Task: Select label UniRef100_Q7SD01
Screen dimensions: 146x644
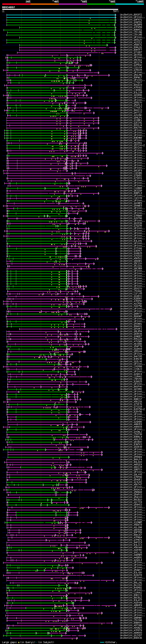Action: (131, 178)
